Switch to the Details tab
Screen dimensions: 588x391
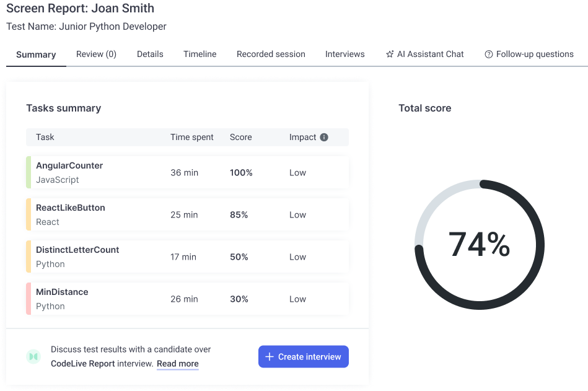click(x=150, y=54)
